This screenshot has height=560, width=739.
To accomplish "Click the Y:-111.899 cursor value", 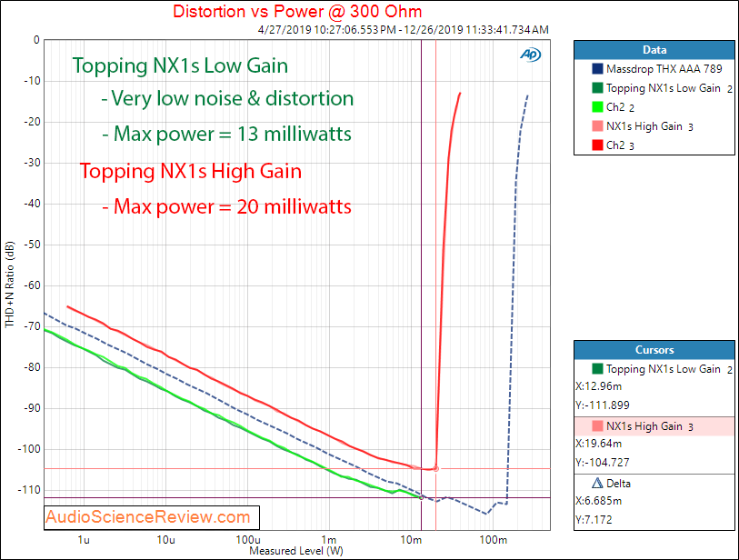I will [603, 405].
